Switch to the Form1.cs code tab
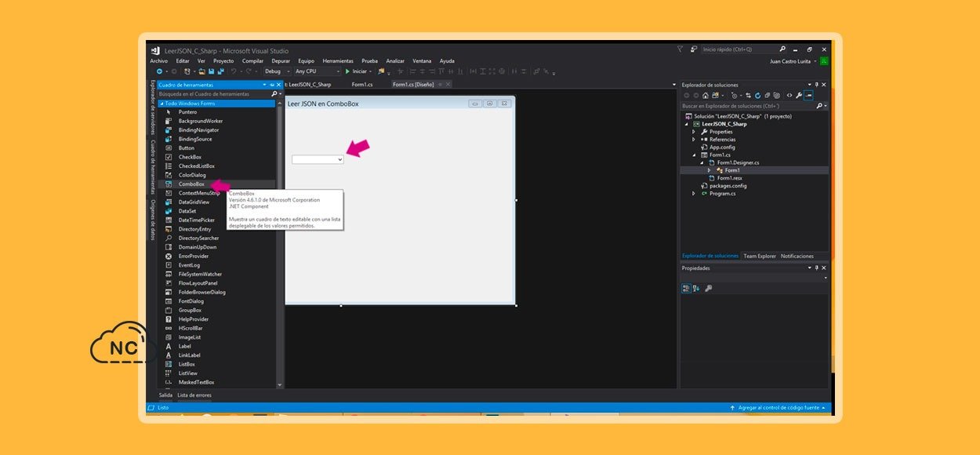 tap(362, 84)
